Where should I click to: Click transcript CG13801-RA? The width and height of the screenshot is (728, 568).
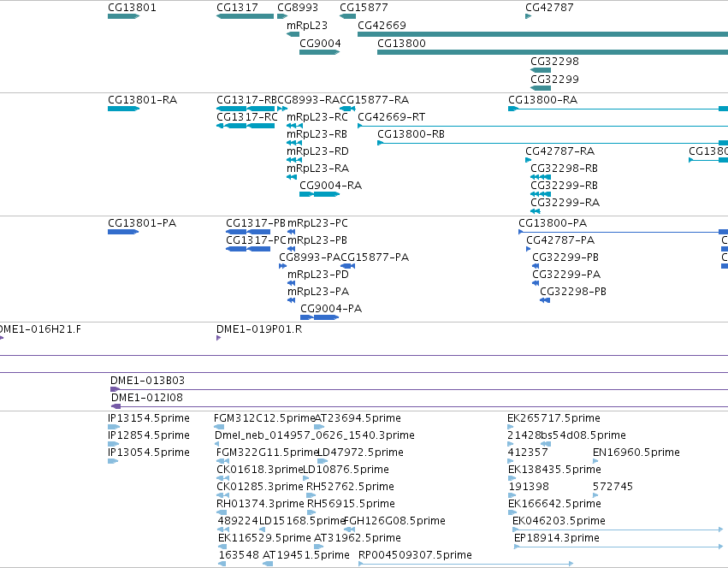143,100
